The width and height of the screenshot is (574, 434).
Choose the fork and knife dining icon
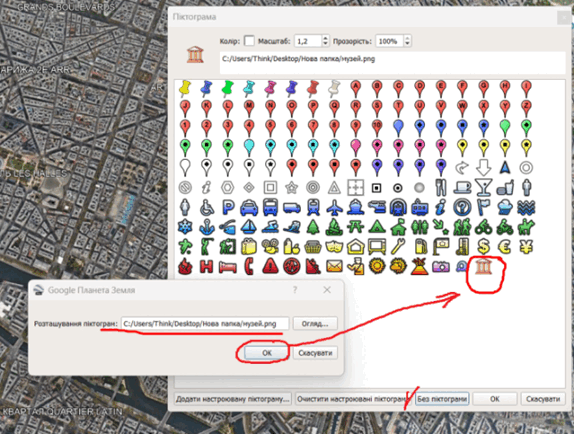(x=441, y=187)
